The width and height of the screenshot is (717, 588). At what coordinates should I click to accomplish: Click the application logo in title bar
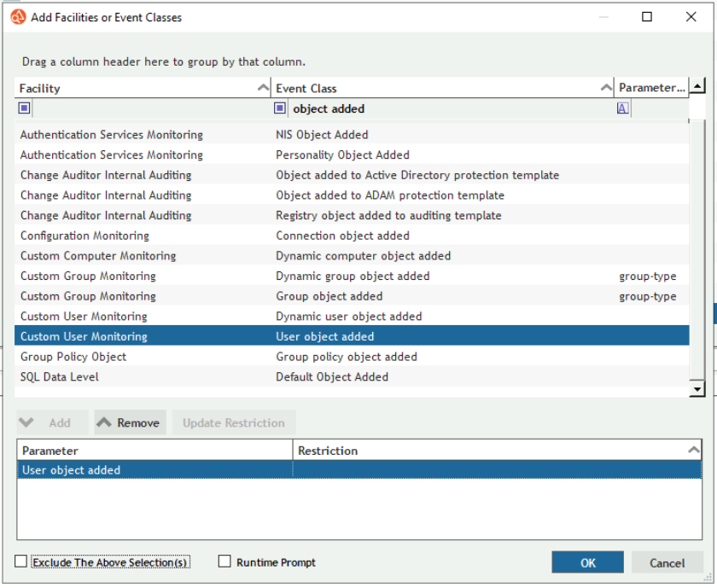click(x=18, y=16)
